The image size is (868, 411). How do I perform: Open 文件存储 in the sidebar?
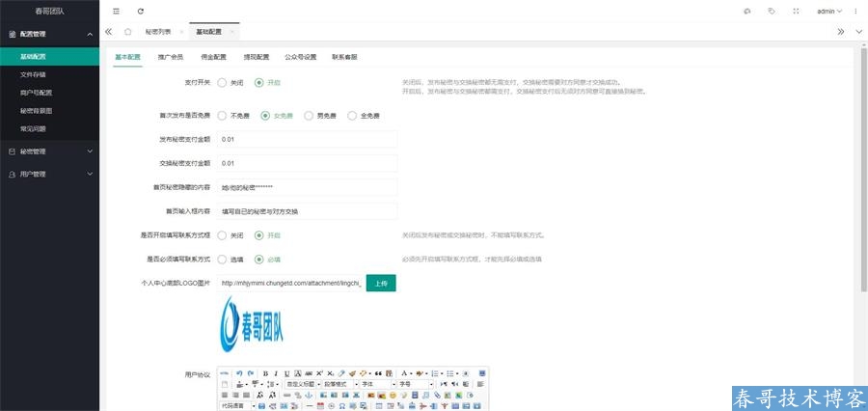click(34, 74)
